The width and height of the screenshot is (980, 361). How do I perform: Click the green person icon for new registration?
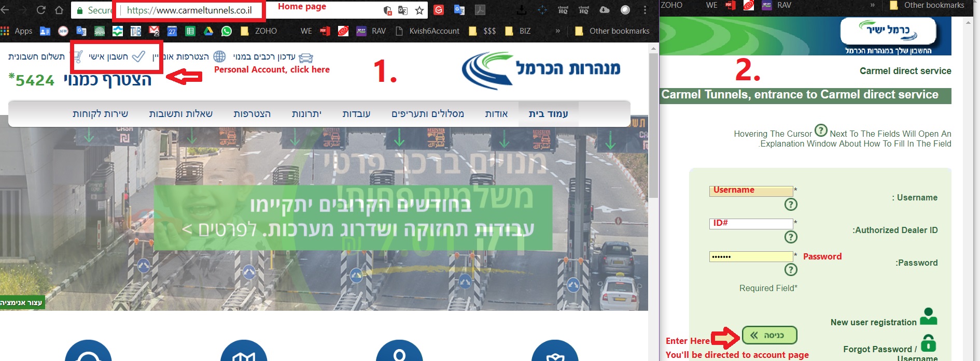[928, 316]
